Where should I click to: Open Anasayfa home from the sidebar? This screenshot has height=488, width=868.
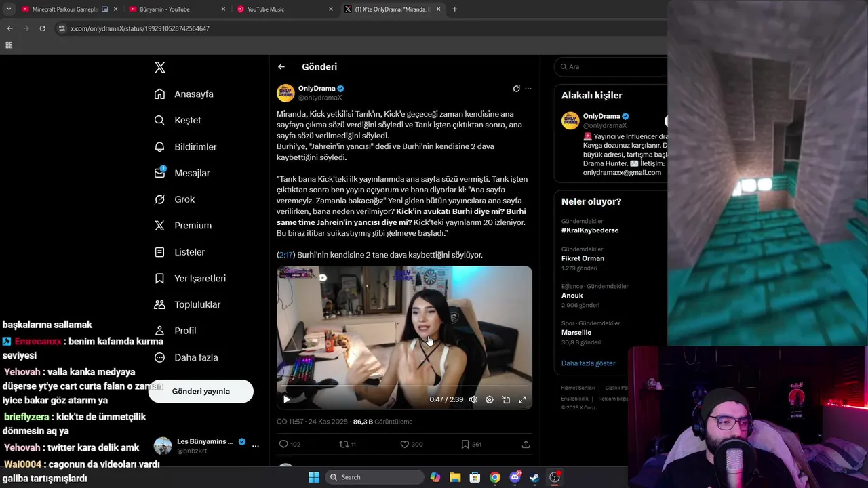184,94
